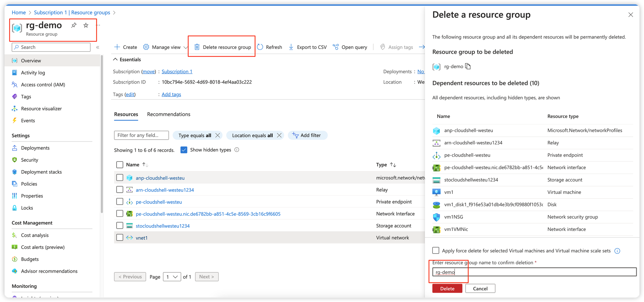Open Access control (IAM)
Image resolution: width=644 pixels, height=302 pixels.
(x=43, y=85)
